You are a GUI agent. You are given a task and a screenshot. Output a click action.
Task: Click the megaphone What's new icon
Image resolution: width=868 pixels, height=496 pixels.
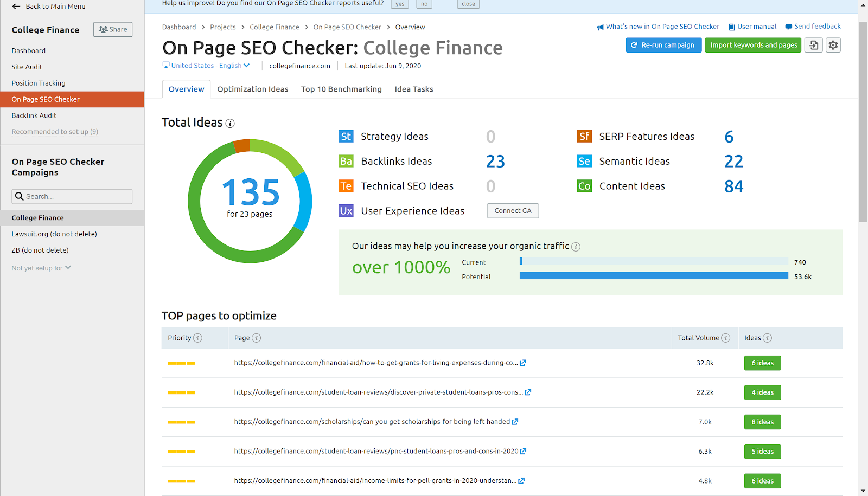pyautogui.click(x=600, y=27)
